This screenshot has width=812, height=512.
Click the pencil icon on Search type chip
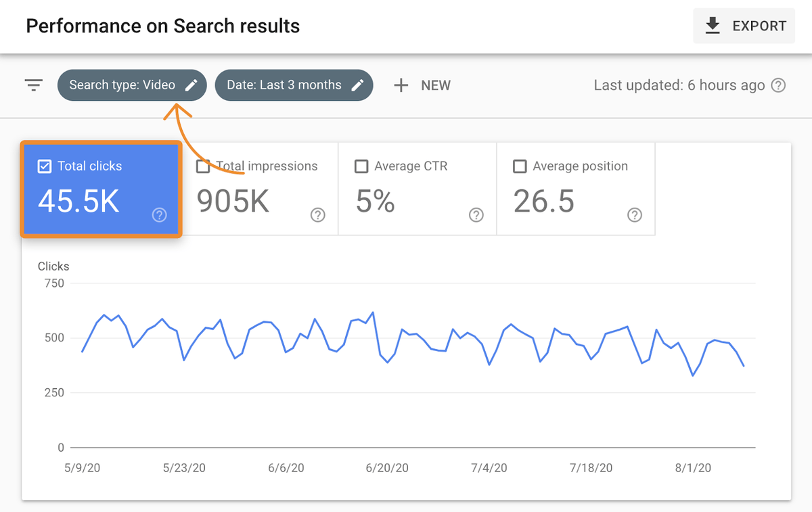coord(191,85)
